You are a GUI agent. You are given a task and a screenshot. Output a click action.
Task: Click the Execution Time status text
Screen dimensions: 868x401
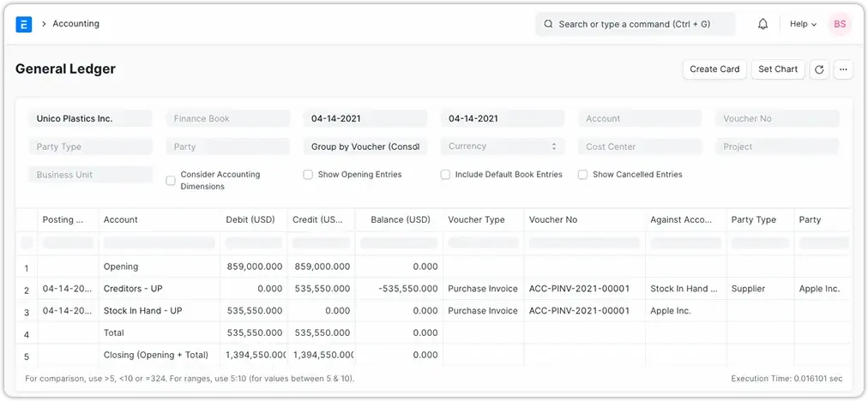click(787, 379)
